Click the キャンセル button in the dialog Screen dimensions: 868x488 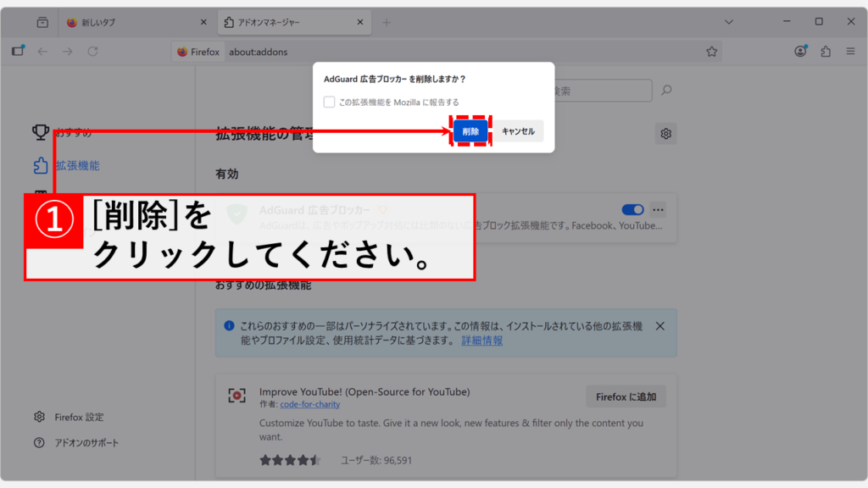(x=518, y=131)
